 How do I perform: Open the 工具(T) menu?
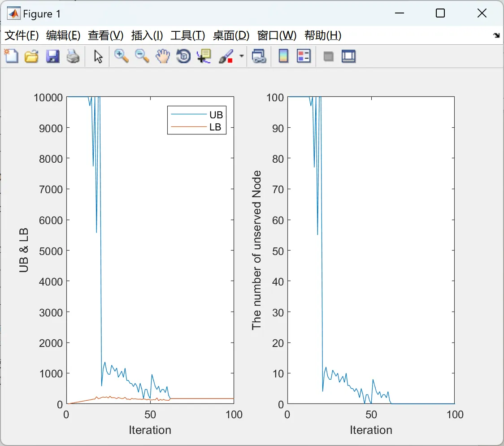188,35
